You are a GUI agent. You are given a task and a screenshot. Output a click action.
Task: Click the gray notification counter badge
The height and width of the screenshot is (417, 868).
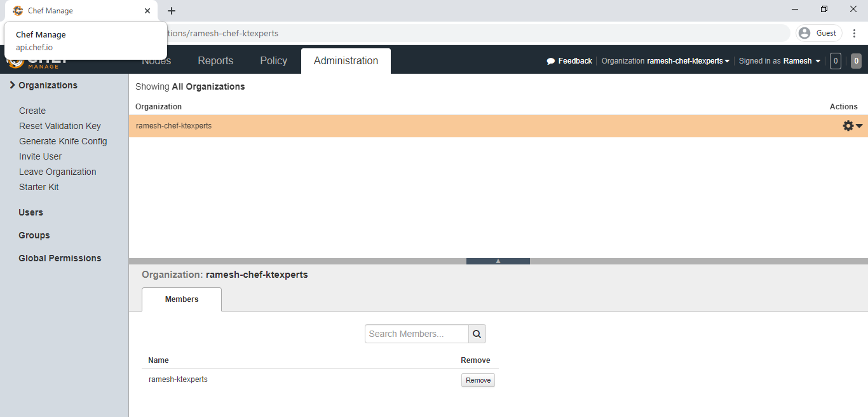(x=857, y=61)
